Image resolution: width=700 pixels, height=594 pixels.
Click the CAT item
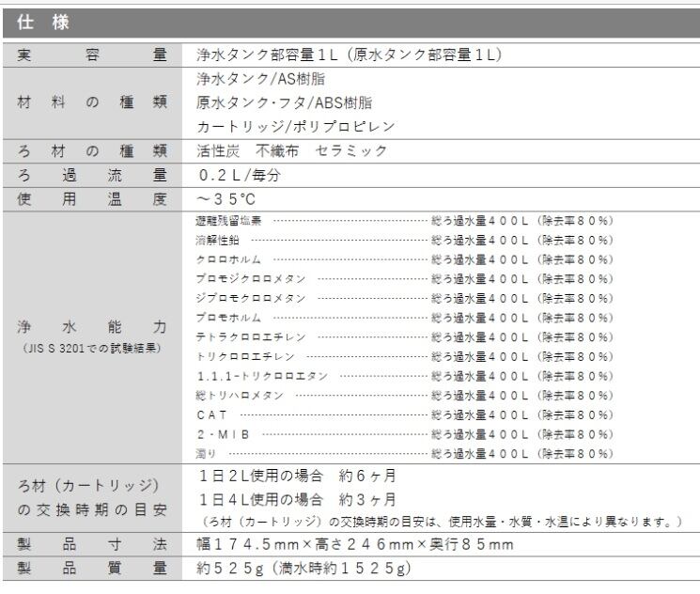click(x=212, y=414)
